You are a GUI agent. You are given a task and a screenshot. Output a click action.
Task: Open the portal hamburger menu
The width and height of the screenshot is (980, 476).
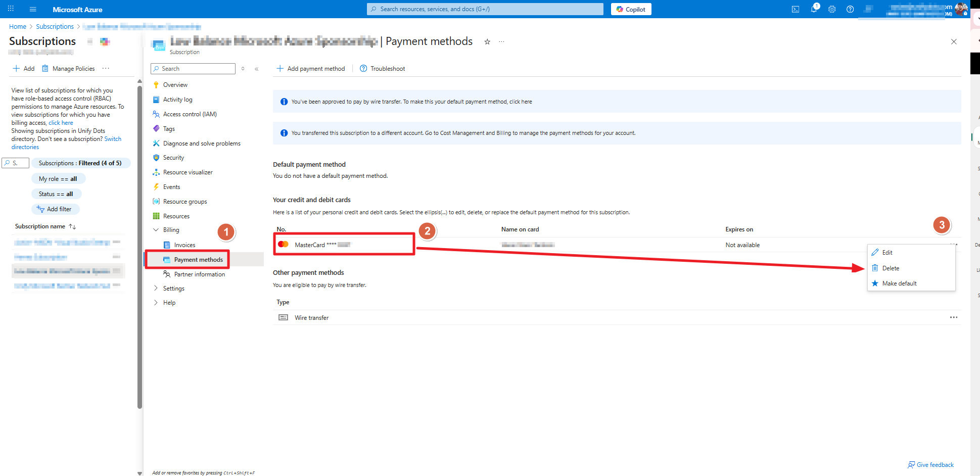click(x=32, y=9)
